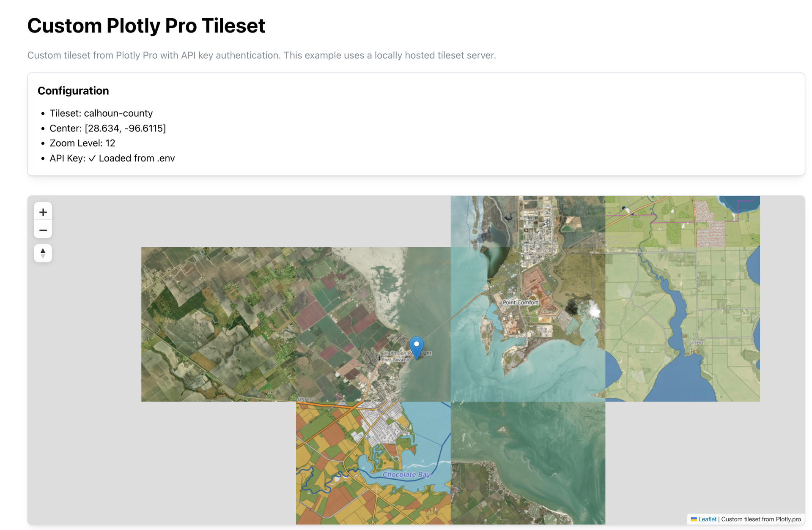Click the Port Lavaca map label
This screenshot has height=530, width=812.
pos(395,360)
